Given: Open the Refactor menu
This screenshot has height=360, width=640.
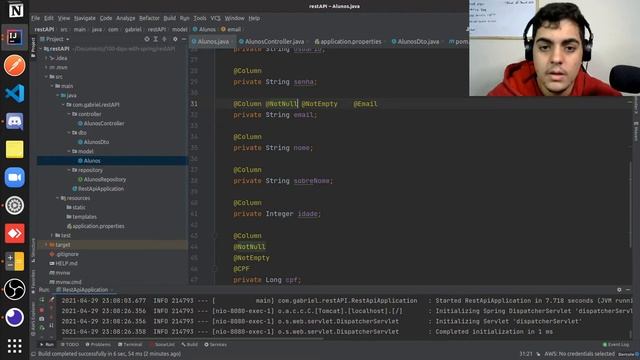Looking at the screenshot, I should pos(149,18).
